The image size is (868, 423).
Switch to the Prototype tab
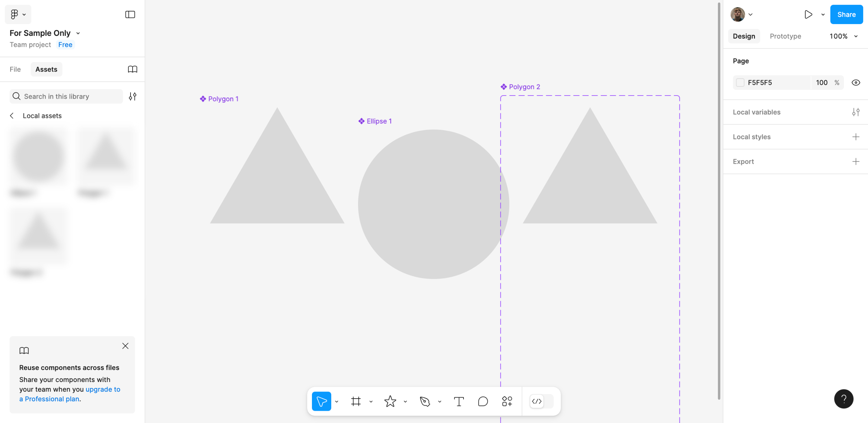click(785, 36)
